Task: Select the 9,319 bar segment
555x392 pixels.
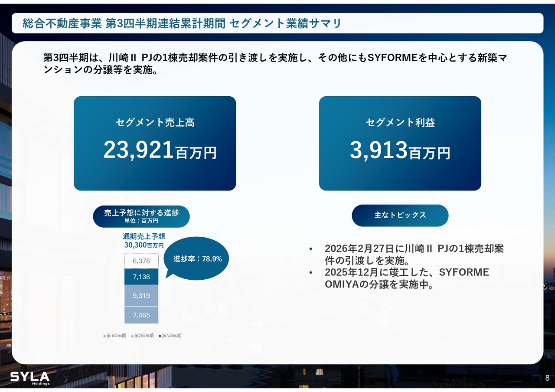Action: (x=141, y=296)
